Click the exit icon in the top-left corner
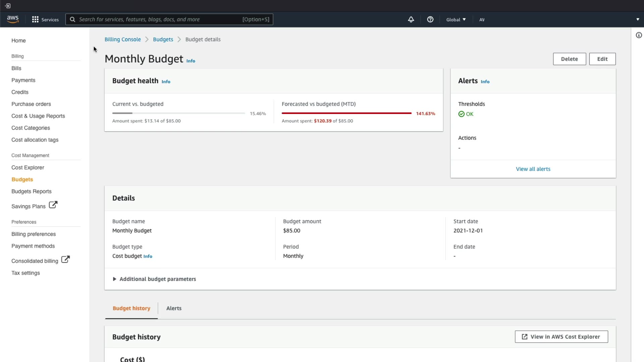The height and width of the screenshot is (362, 644). click(8, 6)
